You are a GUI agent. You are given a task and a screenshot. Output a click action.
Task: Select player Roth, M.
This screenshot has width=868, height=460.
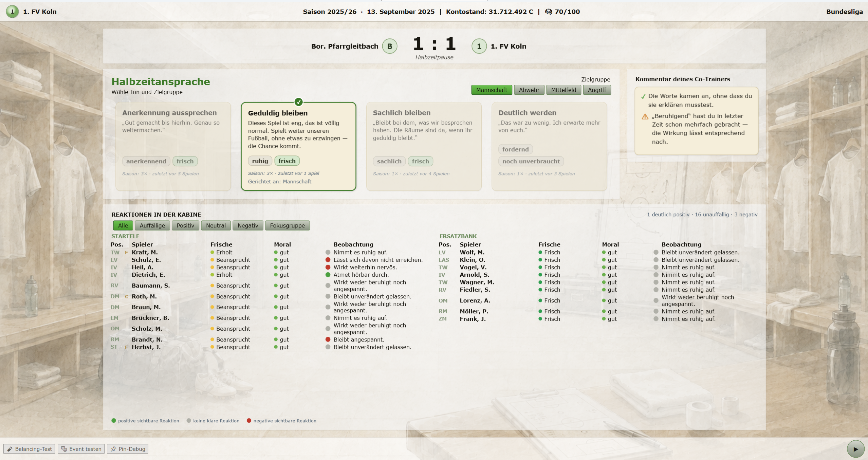click(x=144, y=296)
